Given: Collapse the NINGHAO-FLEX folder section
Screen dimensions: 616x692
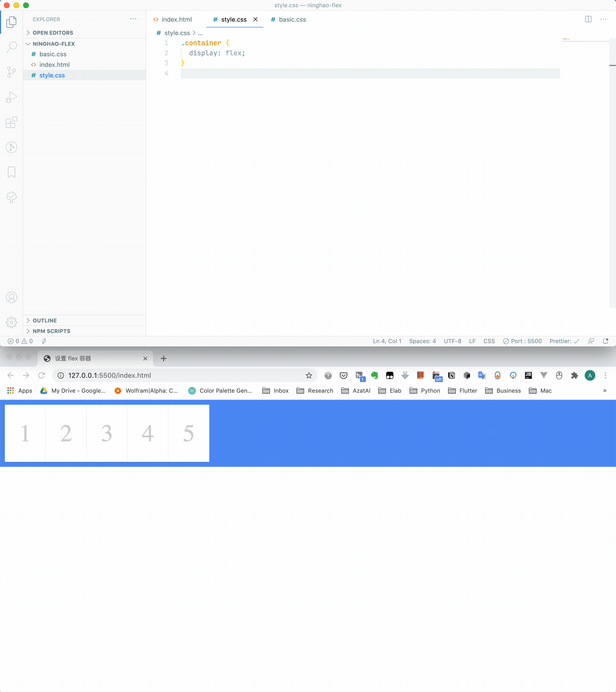Looking at the screenshot, I should point(53,44).
